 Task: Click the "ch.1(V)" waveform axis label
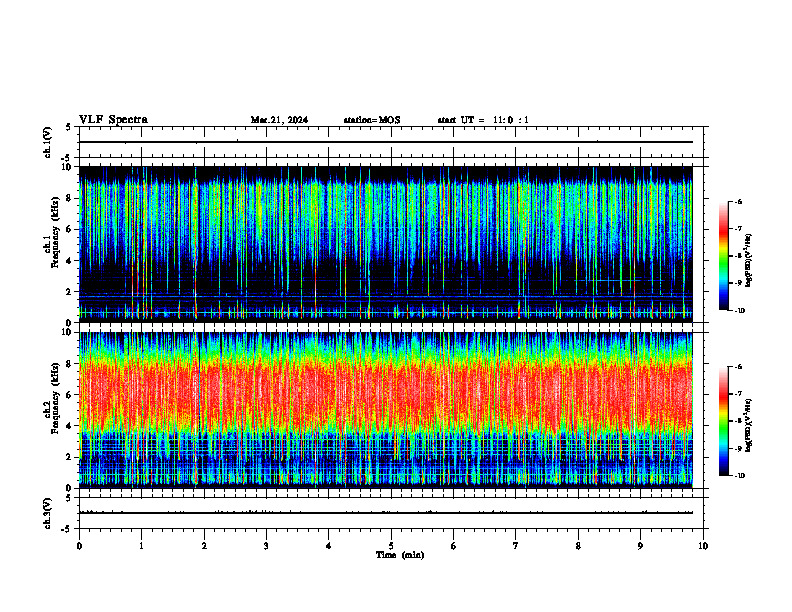tap(47, 142)
